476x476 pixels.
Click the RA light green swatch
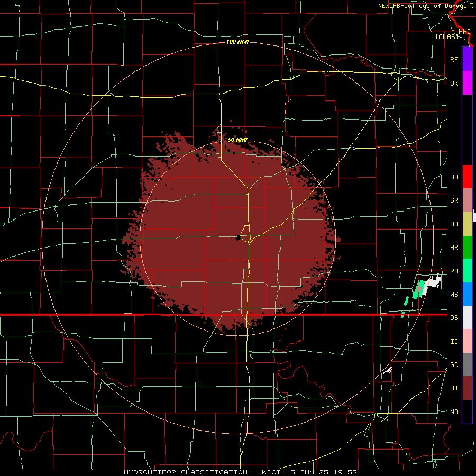[x=467, y=271]
